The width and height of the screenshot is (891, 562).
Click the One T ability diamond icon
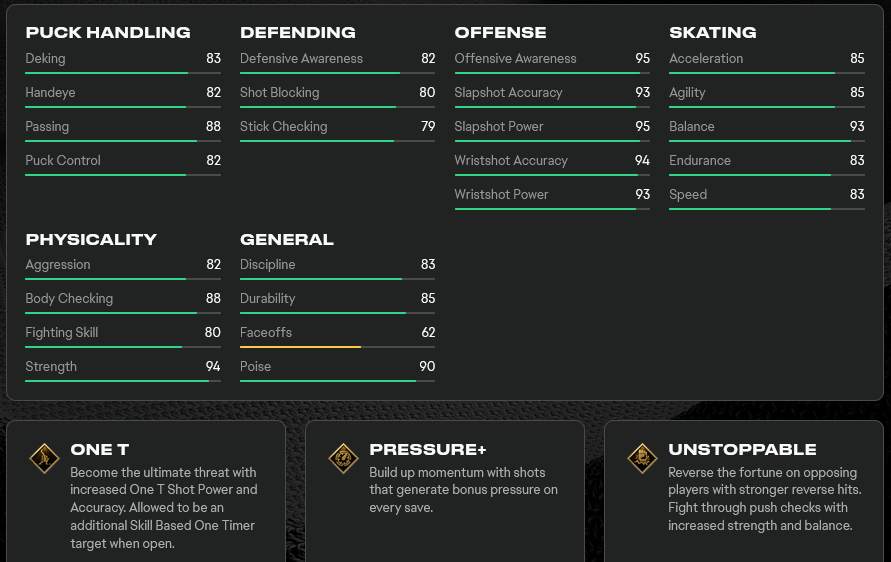pyautogui.click(x=44, y=459)
